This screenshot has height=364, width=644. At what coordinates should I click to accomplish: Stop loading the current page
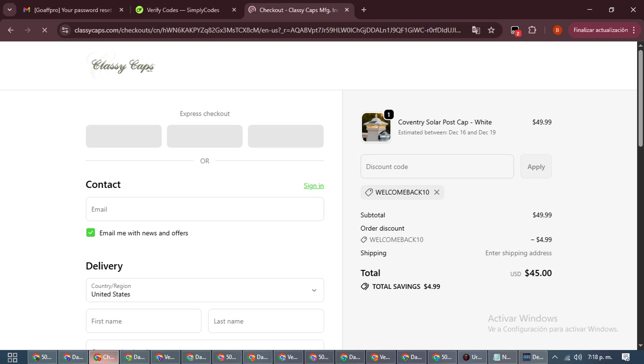pos(45,30)
